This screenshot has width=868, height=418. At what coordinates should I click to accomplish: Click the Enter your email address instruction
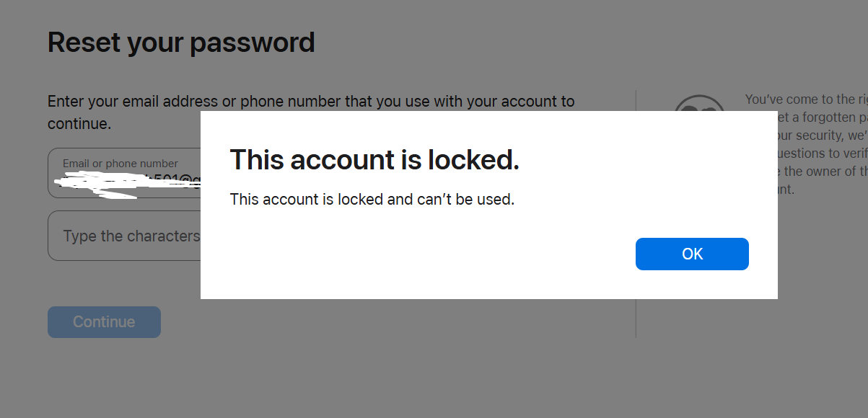point(310,102)
